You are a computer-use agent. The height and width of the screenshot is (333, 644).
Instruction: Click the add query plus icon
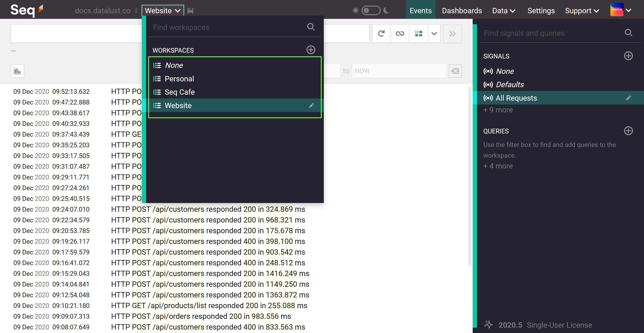(628, 131)
